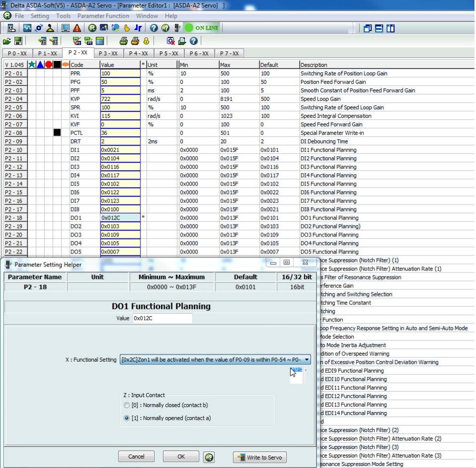Click the DO1 Functional Planning value field
Viewport: 476px width, 468px height.
click(162, 318)
